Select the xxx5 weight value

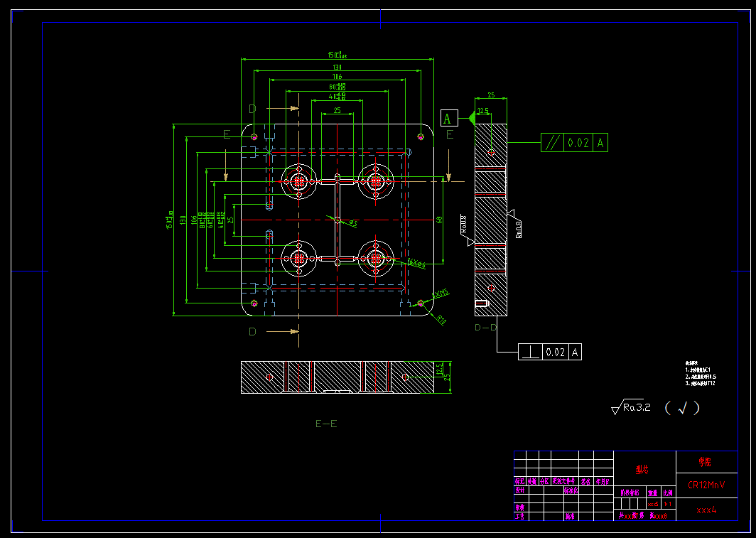pyautogui.click(x=653, y=504)
